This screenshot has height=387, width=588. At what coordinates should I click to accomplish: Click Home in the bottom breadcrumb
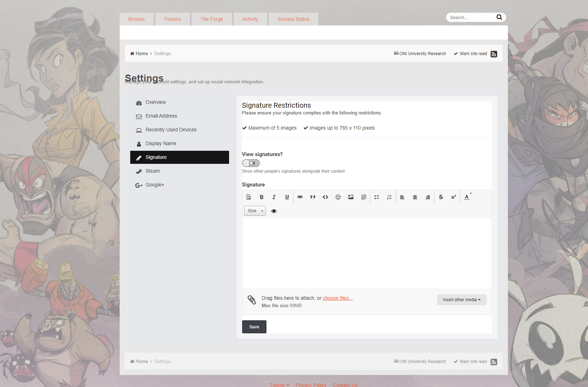(x=139, y=362)
